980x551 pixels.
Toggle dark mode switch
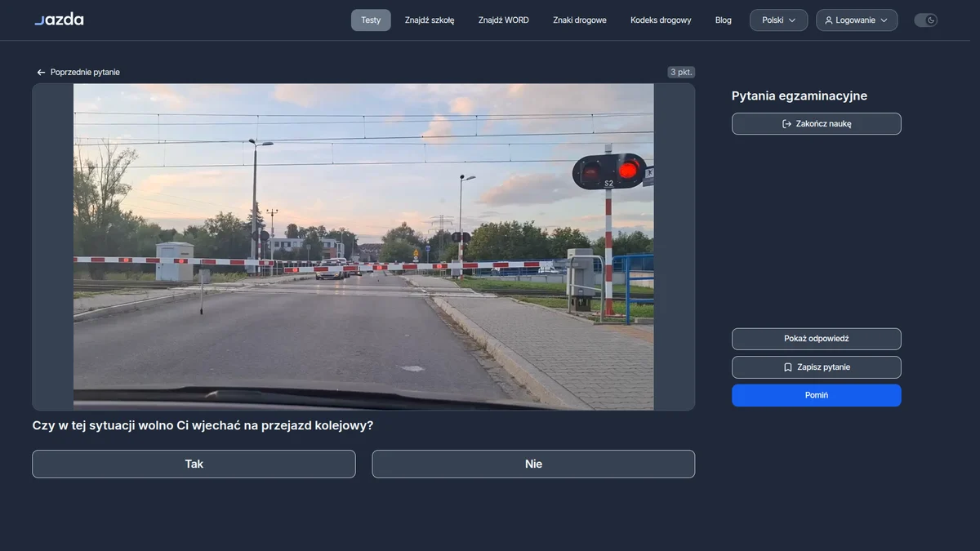[925, 20]
